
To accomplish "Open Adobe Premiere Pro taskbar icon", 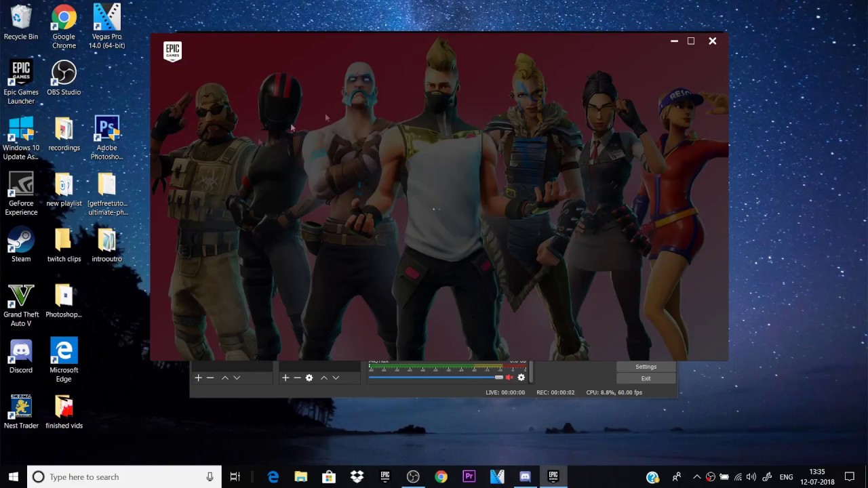I will point(469,476).
